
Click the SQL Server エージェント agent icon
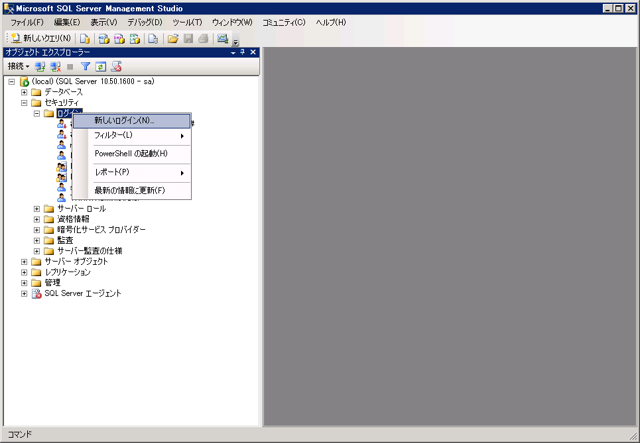point(37,294)
